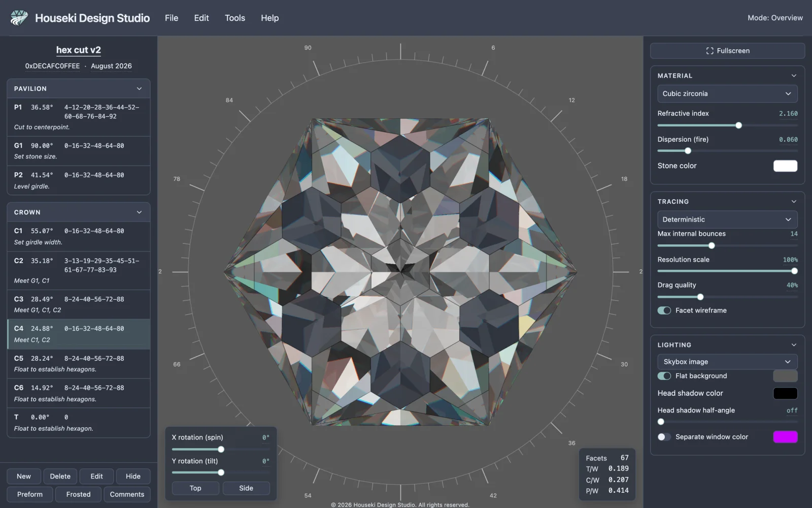Open the Tools menu

pyautogui.click(x=235, y=18)
